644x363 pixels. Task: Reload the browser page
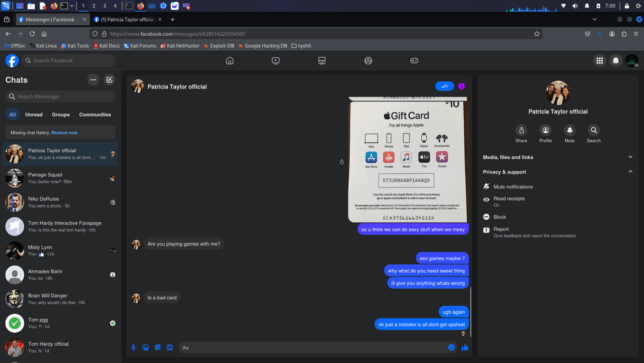point(32,34)
